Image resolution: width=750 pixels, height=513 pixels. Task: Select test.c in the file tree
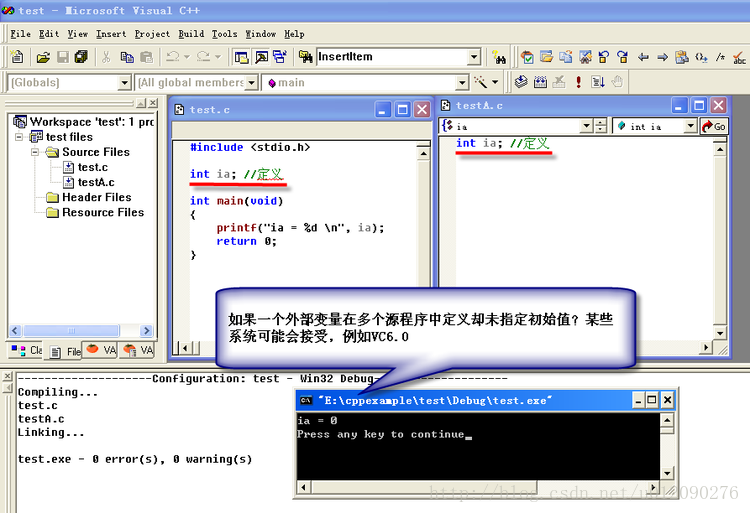[x=93, y=167]
